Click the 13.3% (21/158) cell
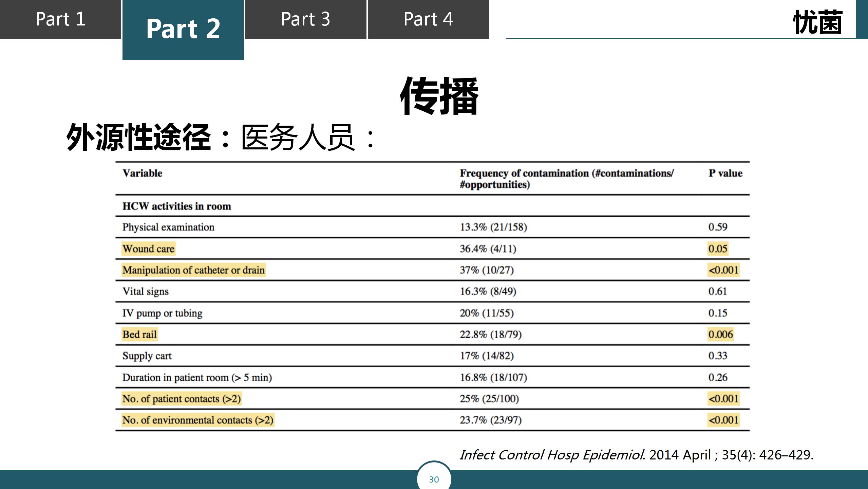Screen dimensions: 868x489 pos(493,227)
